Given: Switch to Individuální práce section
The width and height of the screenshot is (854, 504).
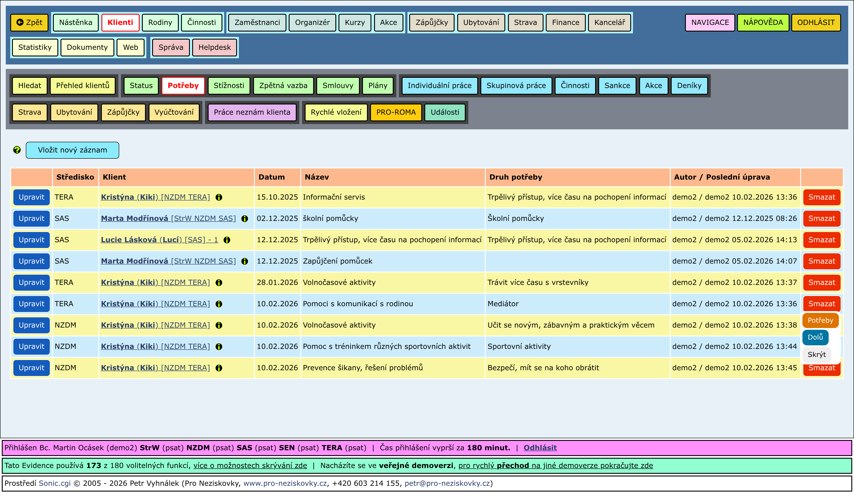Looking at the screenshot, I should pos(439,86).
